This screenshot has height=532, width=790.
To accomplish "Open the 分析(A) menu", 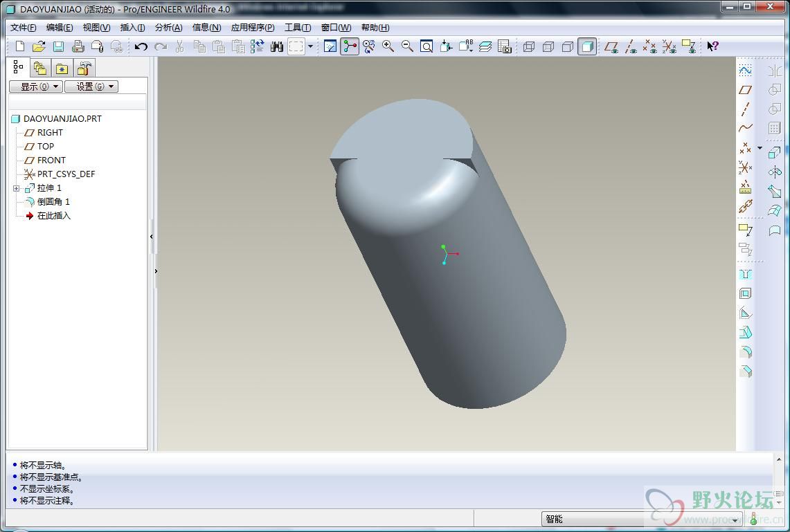I will (169, 28).
